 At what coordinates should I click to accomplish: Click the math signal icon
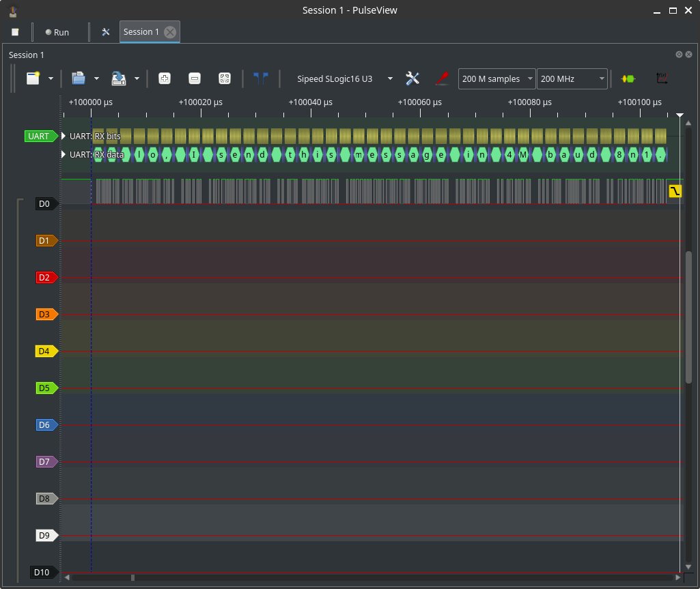661,78
